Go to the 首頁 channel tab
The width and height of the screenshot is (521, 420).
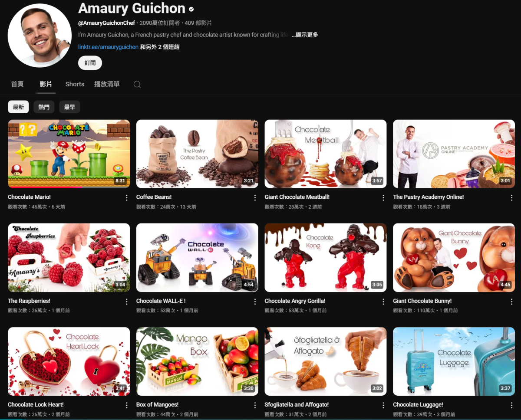[x=17, y=84]
